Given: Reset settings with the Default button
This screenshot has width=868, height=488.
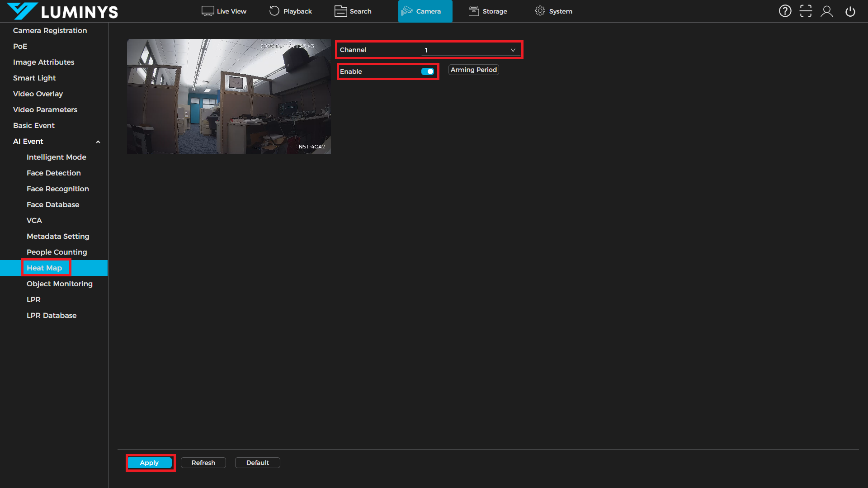Looking at the screenshot, I should [x=257, y=463].
